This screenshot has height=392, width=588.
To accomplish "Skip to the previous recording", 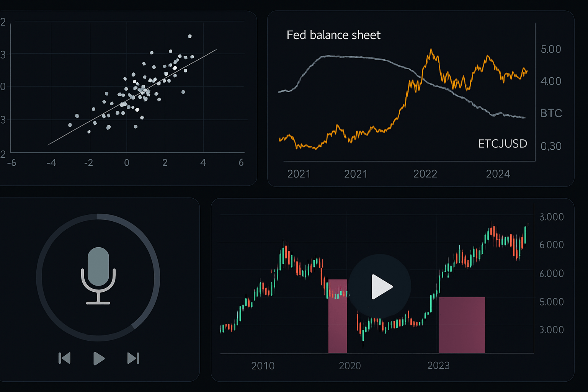I will tap(64, 358).
